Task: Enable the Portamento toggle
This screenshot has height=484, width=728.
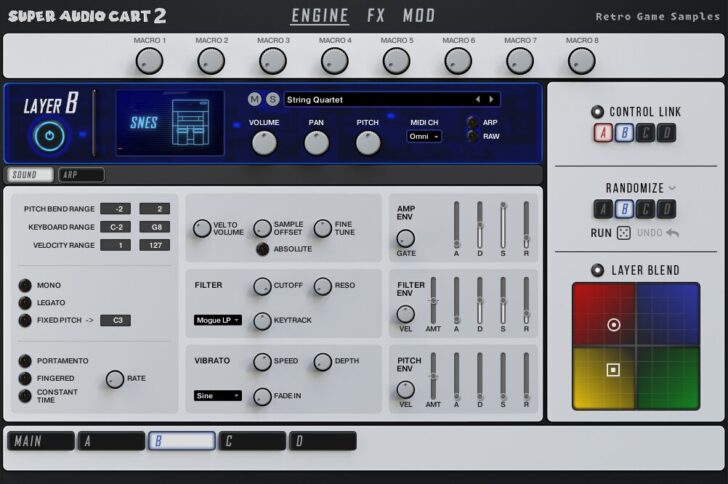Action: [25, 361]
